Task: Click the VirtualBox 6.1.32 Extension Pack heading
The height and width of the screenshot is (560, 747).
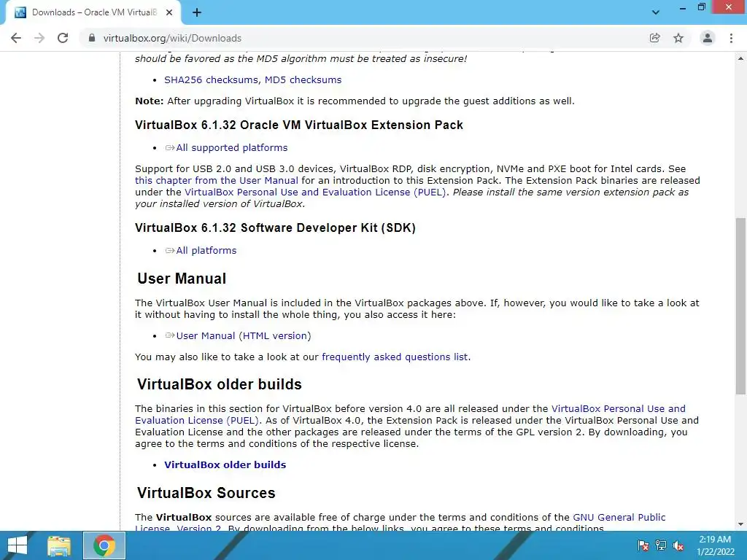Action: (x=298, y=125)
